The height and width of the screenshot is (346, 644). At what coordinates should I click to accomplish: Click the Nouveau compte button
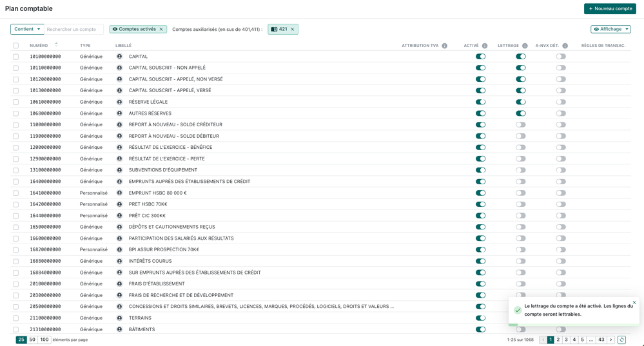click(609, 8)
